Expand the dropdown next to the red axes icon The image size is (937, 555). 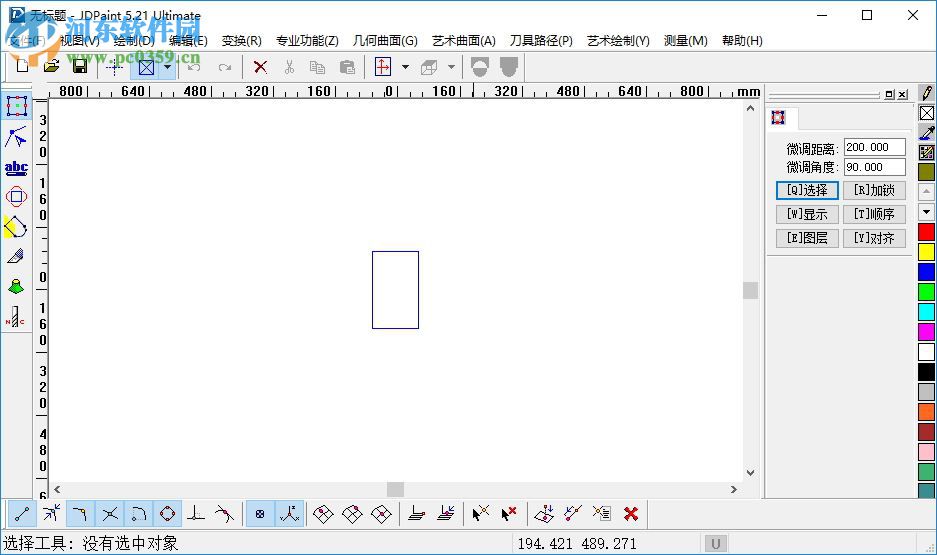405,67
